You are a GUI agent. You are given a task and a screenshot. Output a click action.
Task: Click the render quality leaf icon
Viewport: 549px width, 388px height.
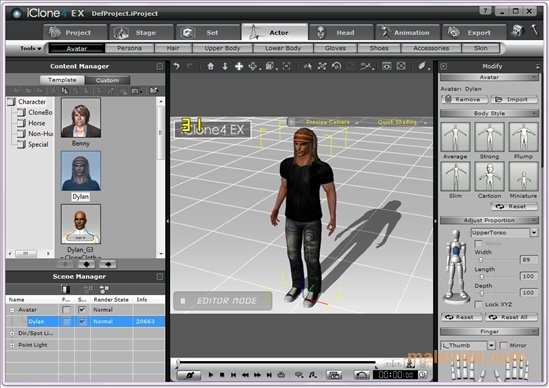(x=423, y=66)
